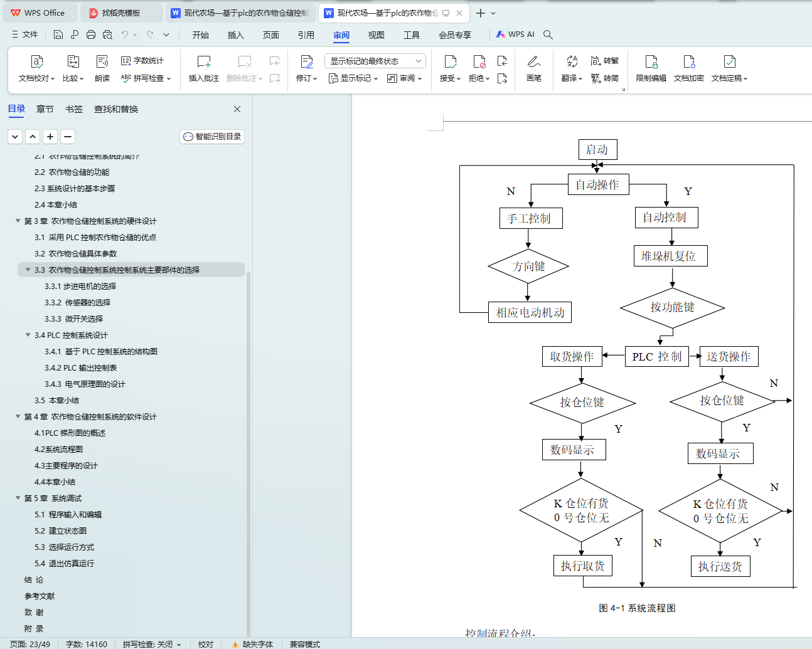
Task: Switch to the 找稻壳模板 window tab
Action: coord(121,13)
